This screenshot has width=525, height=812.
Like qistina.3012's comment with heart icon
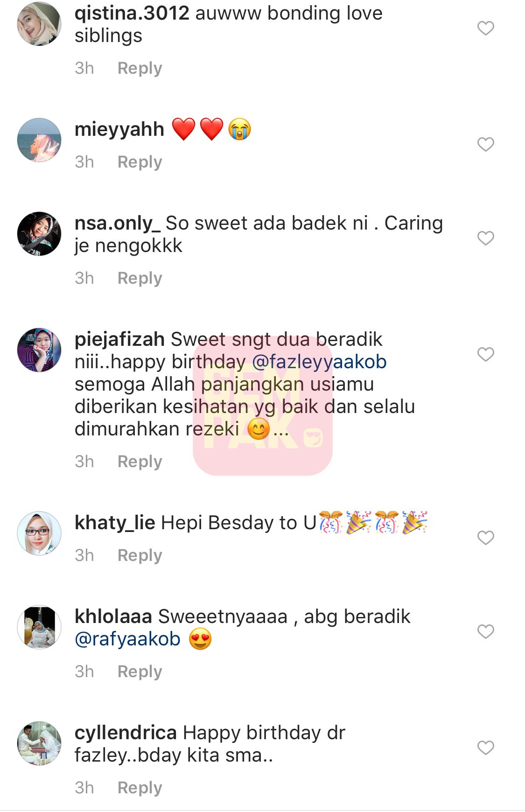coord(485,28)
